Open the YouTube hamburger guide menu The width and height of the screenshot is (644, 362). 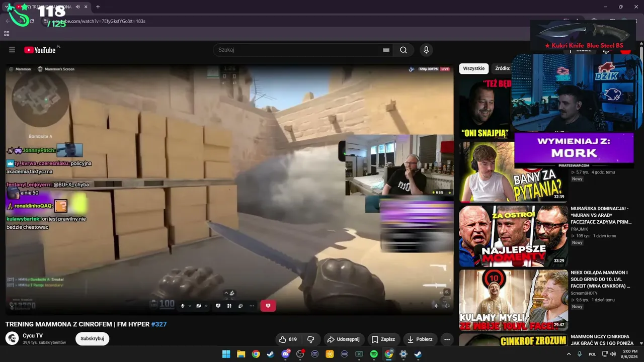coord(12,50)
